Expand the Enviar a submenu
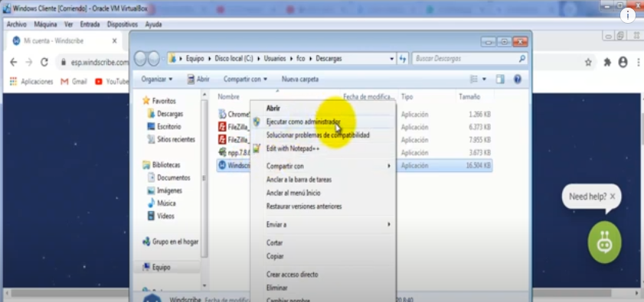Image resolution: width=644 pixels, height=302 pixels. pos(388,225)
